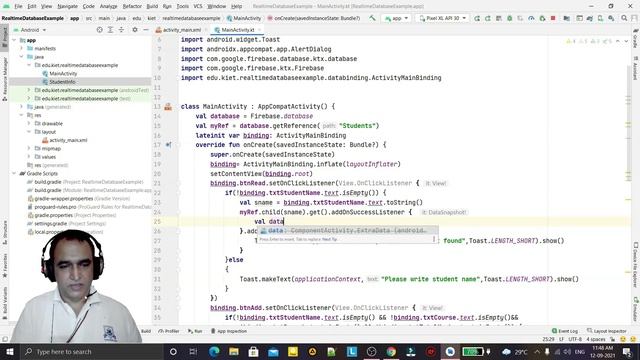
Task: Click the Profile app gauge icon
Action: [531, 18]
